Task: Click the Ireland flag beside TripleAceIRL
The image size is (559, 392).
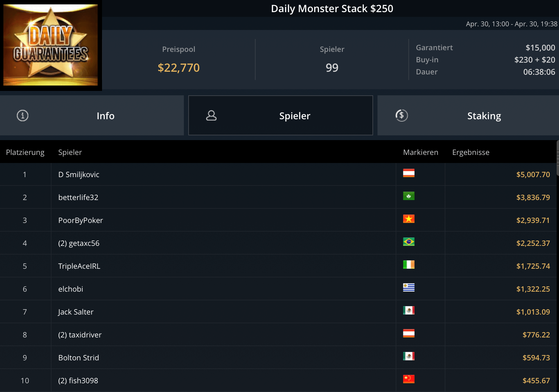Action: (x=408, y=265)
